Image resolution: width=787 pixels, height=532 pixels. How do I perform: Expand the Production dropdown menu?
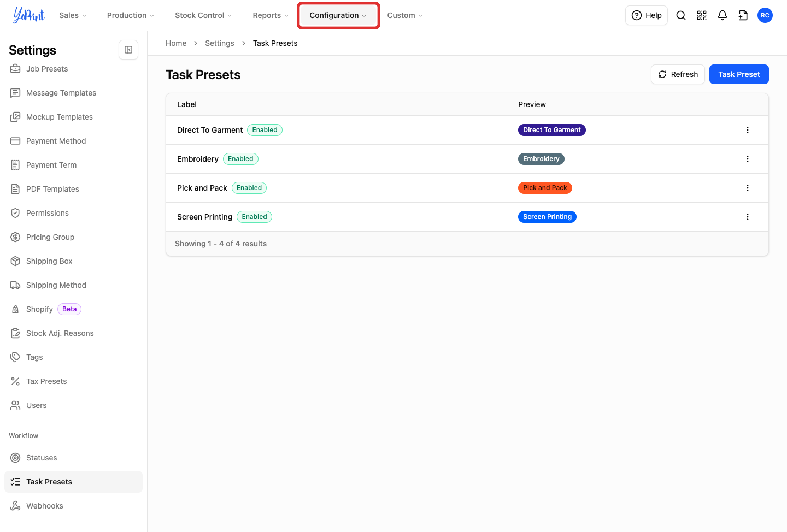coord(131,15)
